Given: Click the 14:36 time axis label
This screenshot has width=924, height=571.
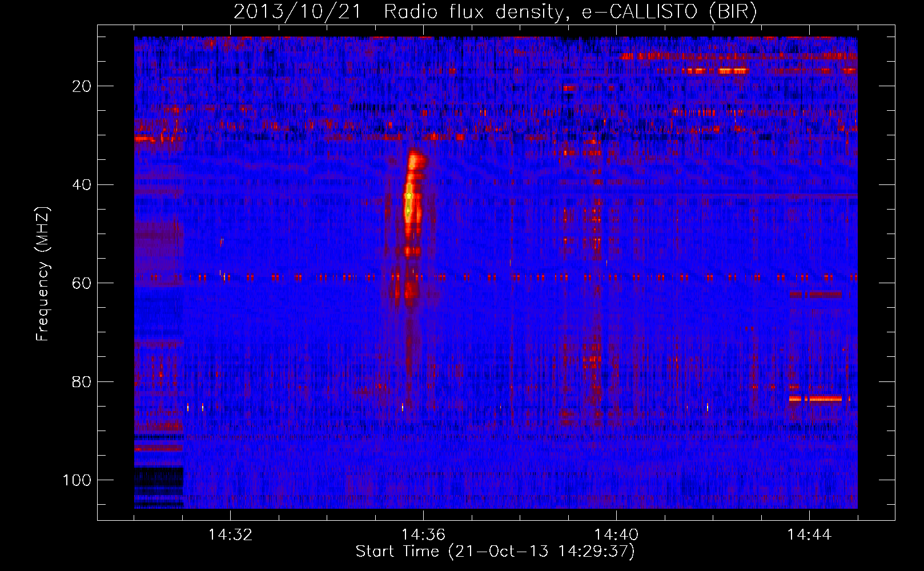Looking at the screenshot, I should coord(423,535).
